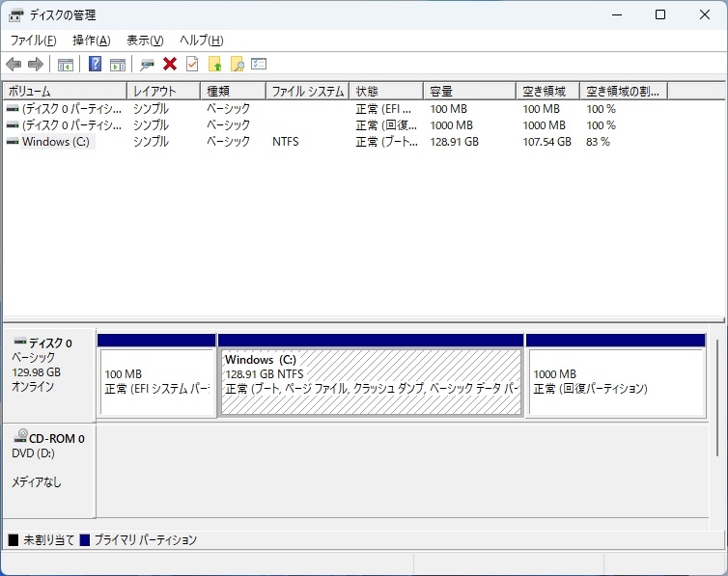Viewport: 728px width, 576px height.
Task: Sort by the 空き領域の割... column header
Action: pos(624,91)
